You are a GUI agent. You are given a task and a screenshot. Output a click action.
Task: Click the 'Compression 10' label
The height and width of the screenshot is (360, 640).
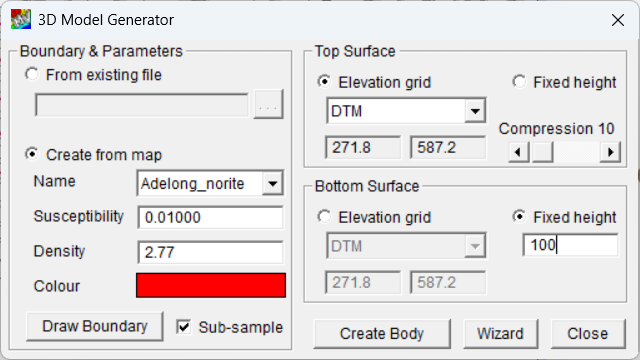click(x=556, y=129)
